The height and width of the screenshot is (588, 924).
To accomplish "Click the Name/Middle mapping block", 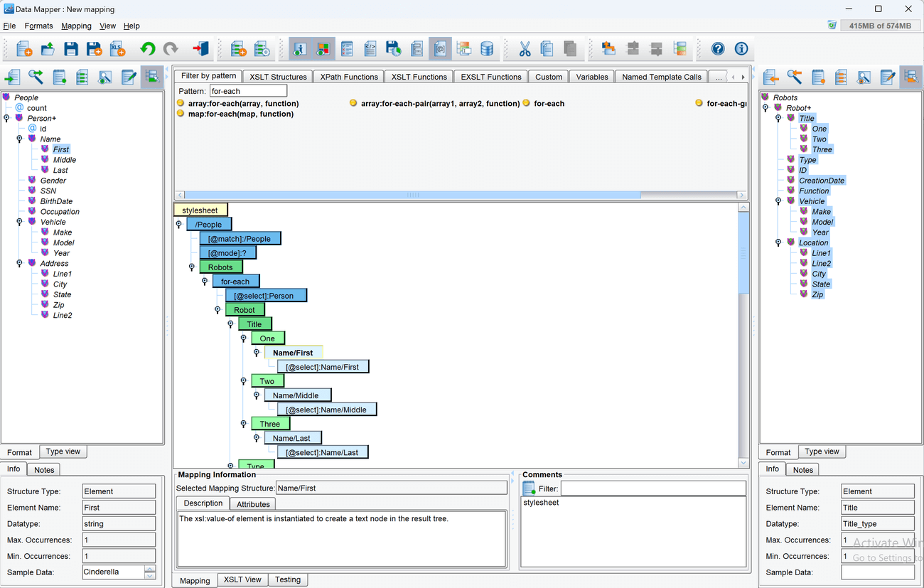I will click(297, 395).
